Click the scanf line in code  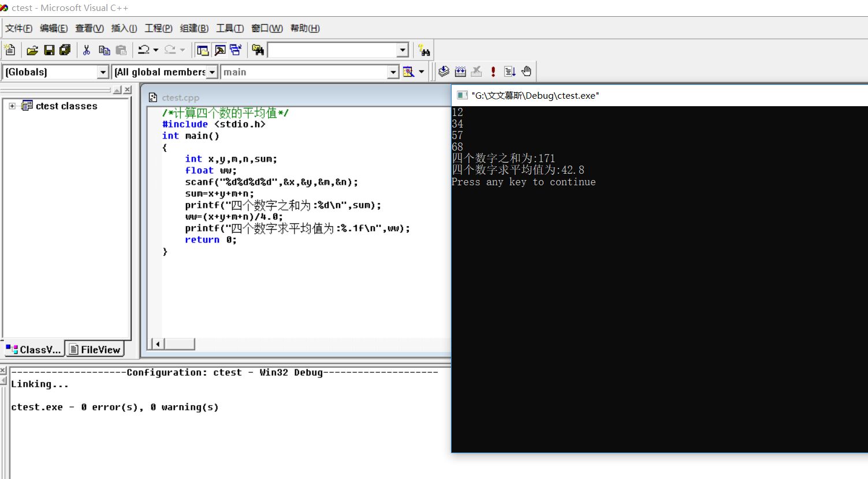(271, 182)
